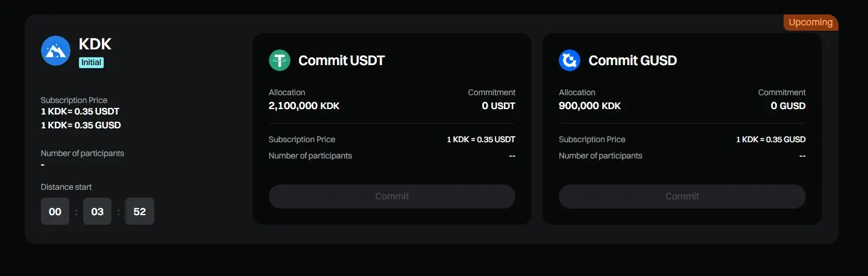Click the KDK token logo icon
The height and width of the screenshot is (276, 868).
click(55, 51)
